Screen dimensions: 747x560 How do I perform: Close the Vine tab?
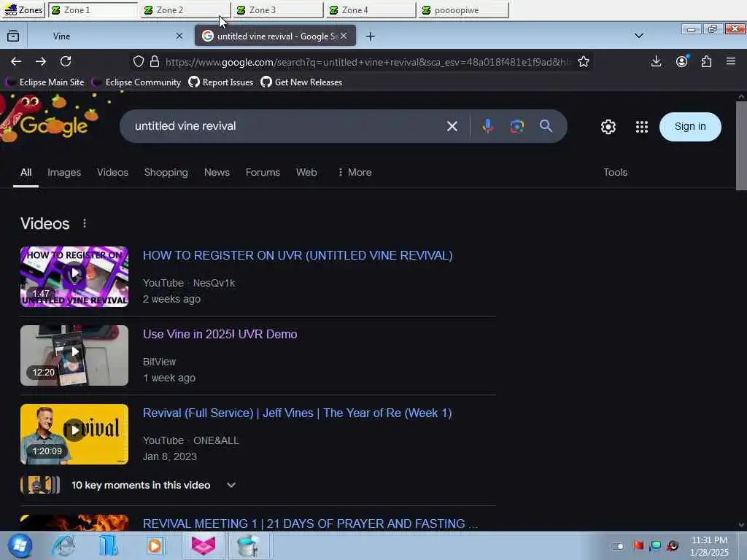(x=179, y=36)
